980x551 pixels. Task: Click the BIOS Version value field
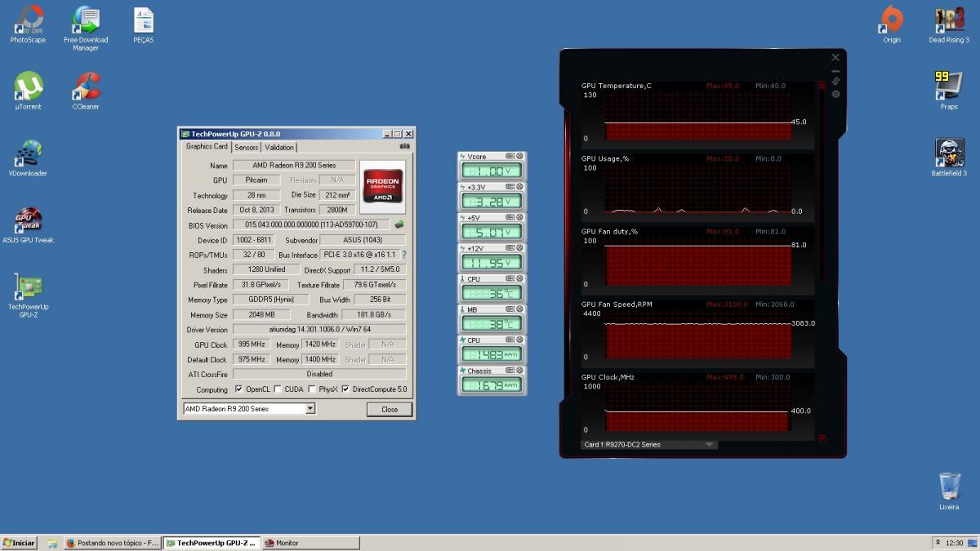(311, 224)
